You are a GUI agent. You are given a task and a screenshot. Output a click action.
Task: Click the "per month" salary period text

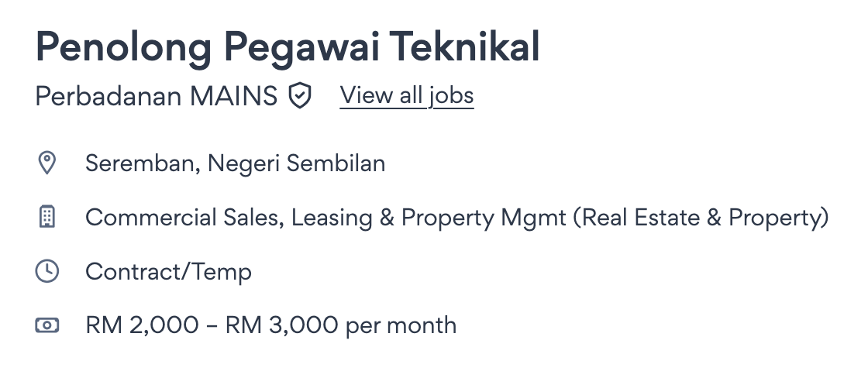click(401, 325)
